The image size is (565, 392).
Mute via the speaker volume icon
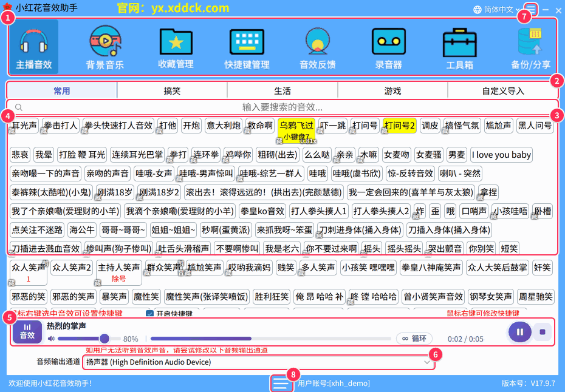point(51,339)
